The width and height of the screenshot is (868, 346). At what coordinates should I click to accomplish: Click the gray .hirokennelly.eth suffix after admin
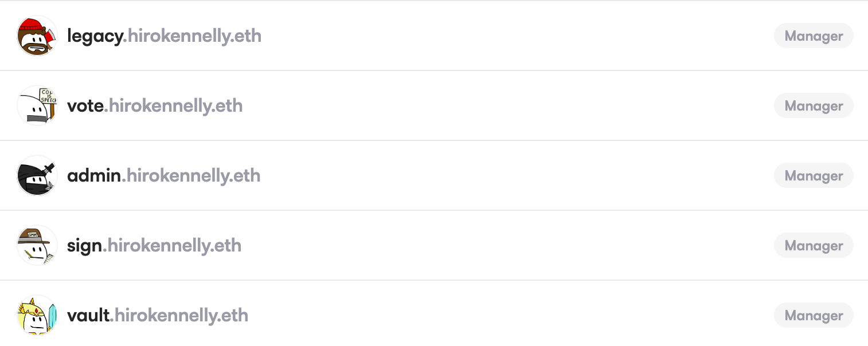pyautogui.click(x=191, y=176)
